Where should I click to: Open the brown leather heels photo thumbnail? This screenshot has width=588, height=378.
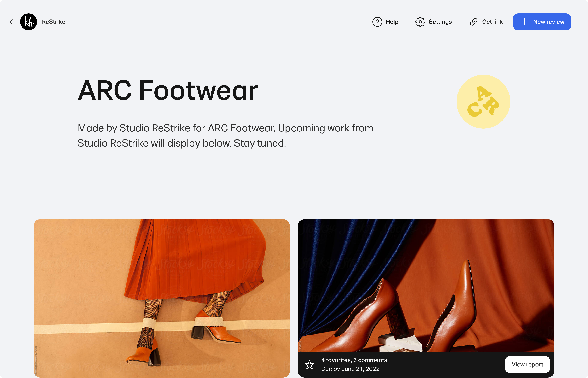[426, 285]
